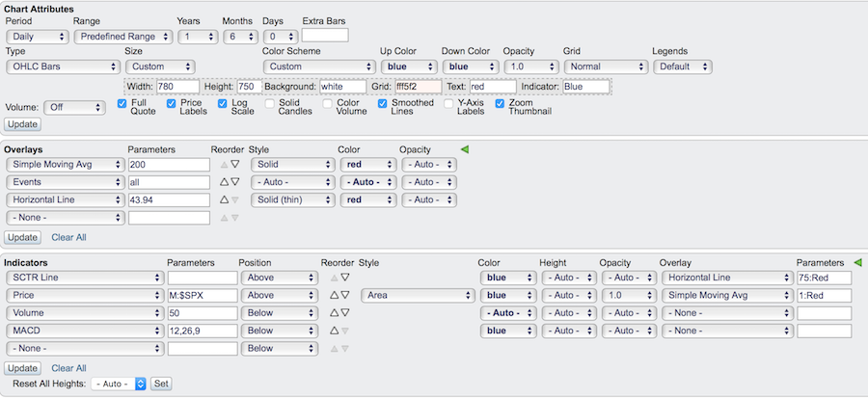This screenshot has height=398, width=868.
Task: Enable the Solid Candles checkbox
Action: pos(270,103)
